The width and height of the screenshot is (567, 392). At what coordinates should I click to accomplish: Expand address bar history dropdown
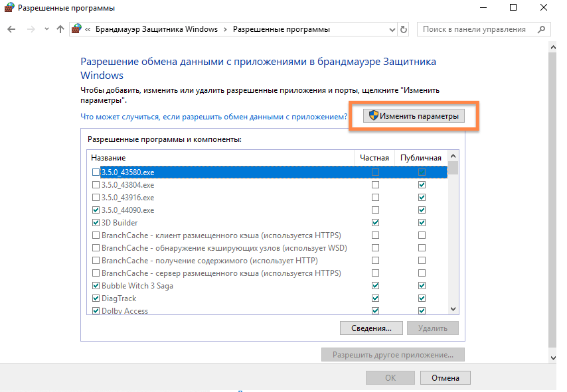(x=392, y=30)
